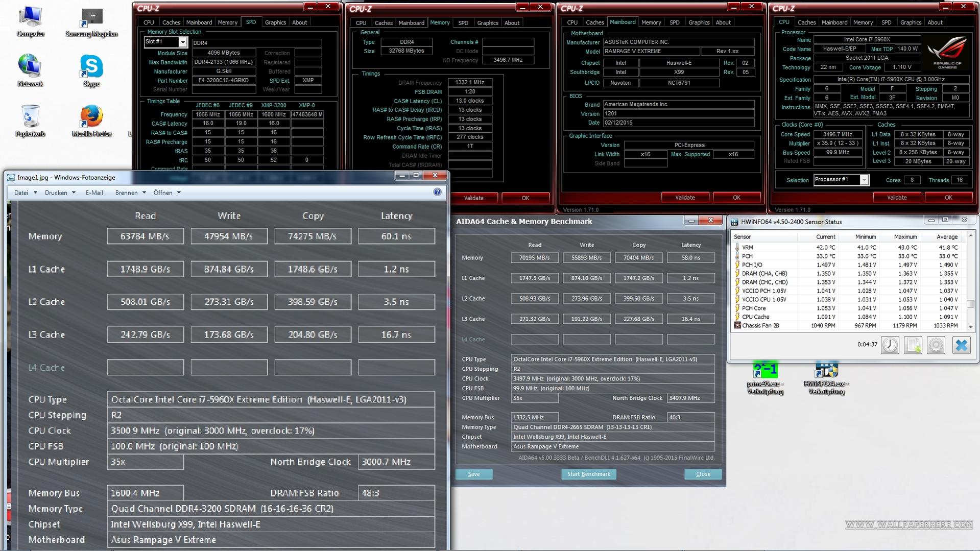Click the HWiNFO64 title bar application icon
This screenshot has height=551, width=980.
tap(734, 222)
